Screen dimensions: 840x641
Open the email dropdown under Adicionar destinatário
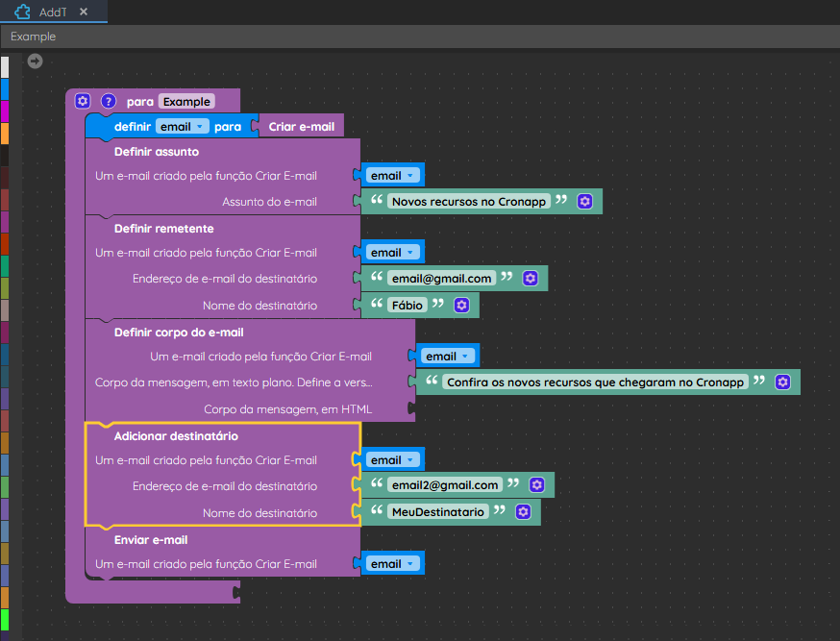393,460
